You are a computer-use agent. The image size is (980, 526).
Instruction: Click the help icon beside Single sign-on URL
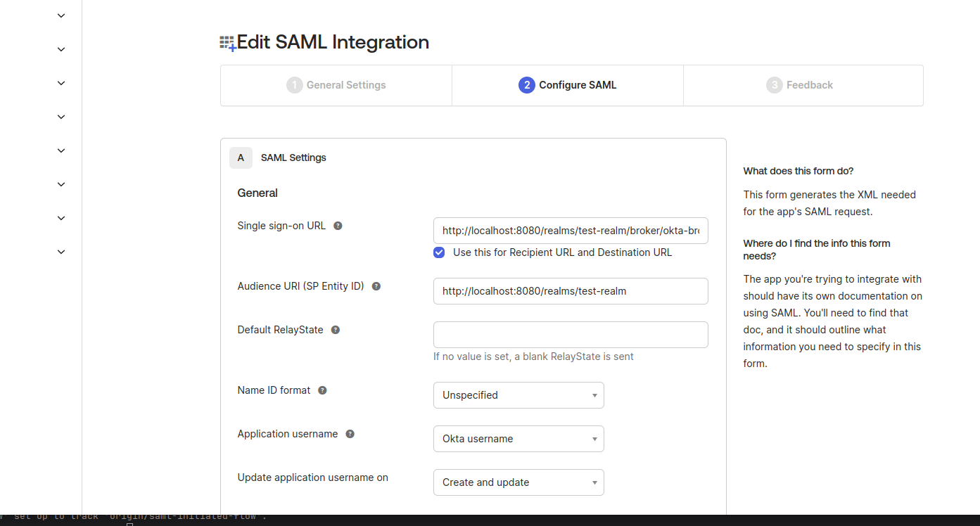point(337,226)
